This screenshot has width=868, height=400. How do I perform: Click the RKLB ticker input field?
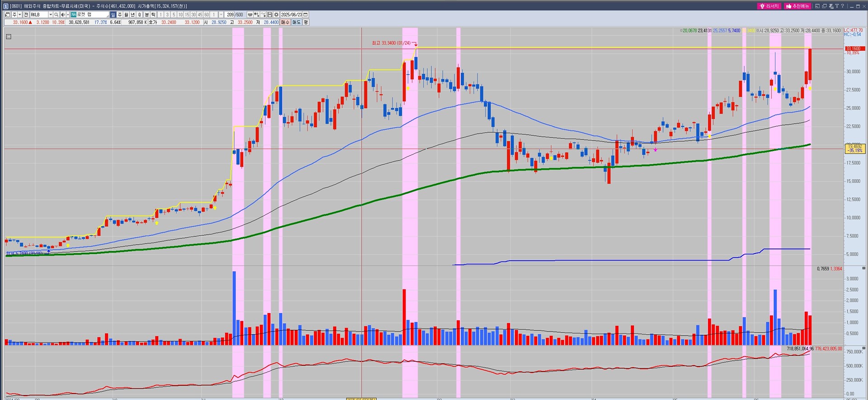(x=39, y=14)
